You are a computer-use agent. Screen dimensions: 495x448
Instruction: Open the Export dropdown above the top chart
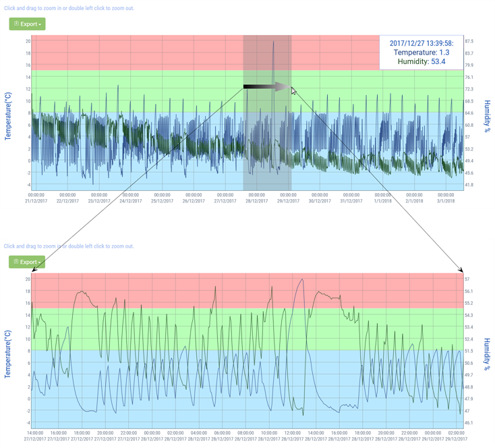[27, 24]
